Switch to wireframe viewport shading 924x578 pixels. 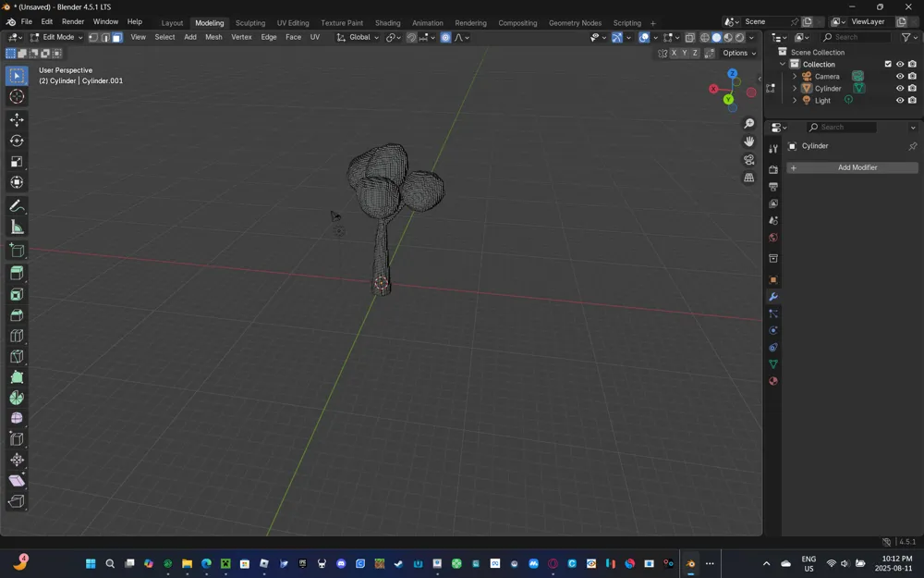[x=705, y=37]
